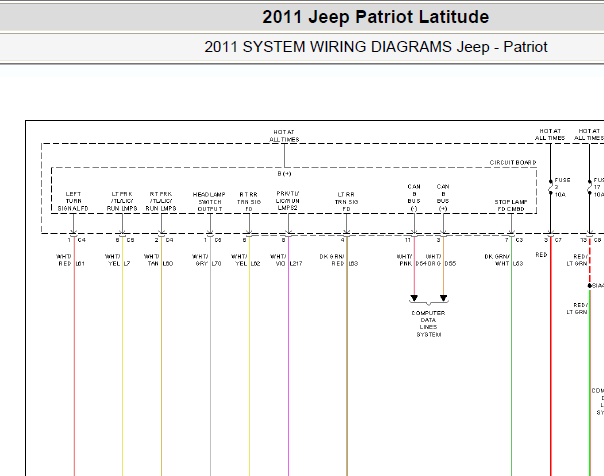
Task: Click the "RED" wire label at C7
Action: pos(541,255)
